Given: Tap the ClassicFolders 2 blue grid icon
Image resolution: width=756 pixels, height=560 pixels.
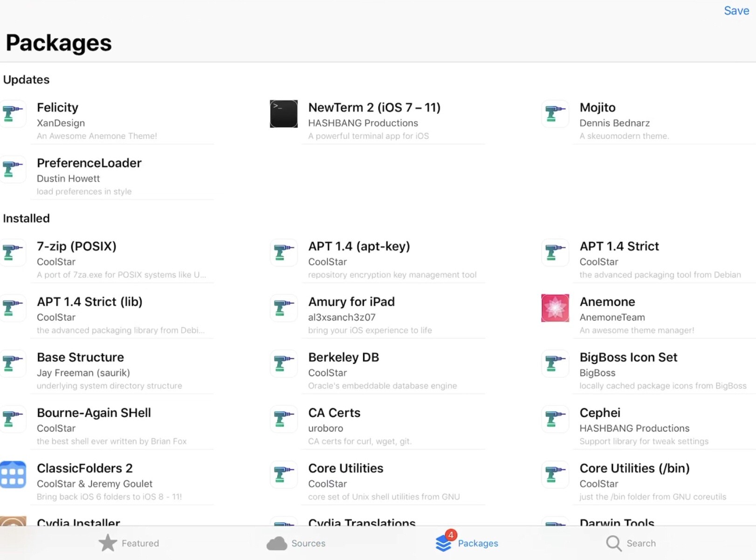Looking at the screenshot, I should tap(13, 475).
